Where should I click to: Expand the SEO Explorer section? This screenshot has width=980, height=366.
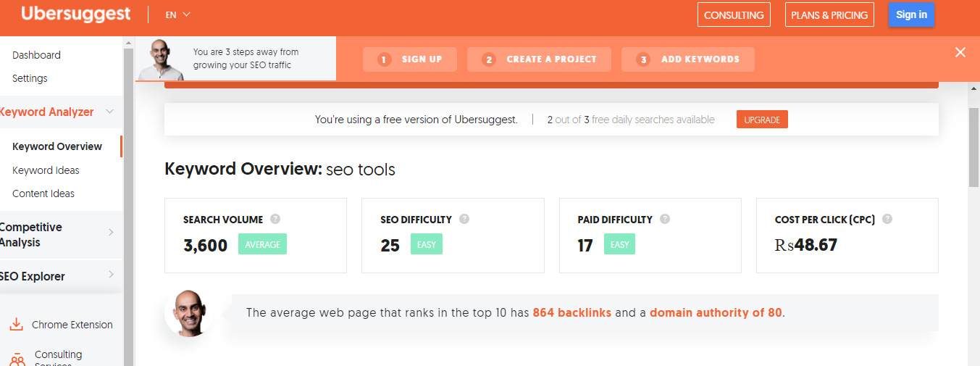(111, 274)
